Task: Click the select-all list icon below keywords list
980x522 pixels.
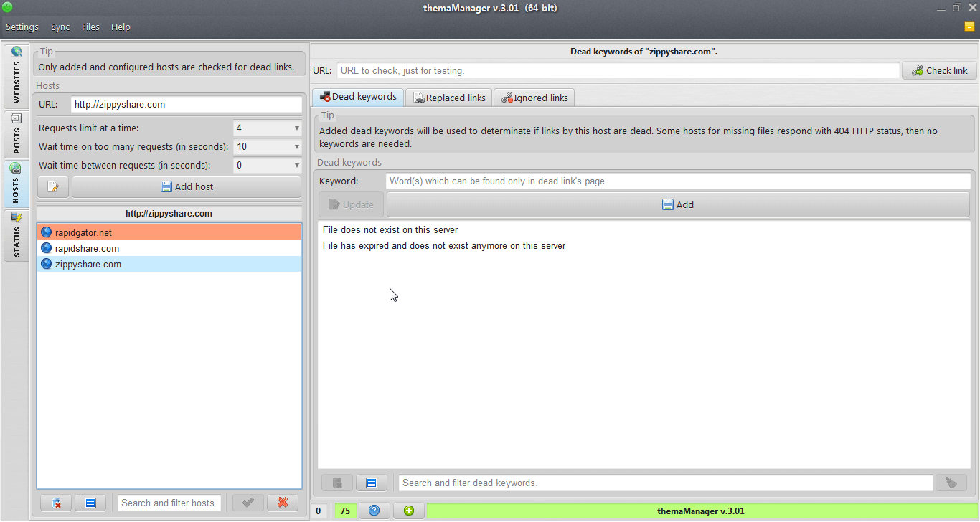Action: pyautogui.click(x=372, y=483)
